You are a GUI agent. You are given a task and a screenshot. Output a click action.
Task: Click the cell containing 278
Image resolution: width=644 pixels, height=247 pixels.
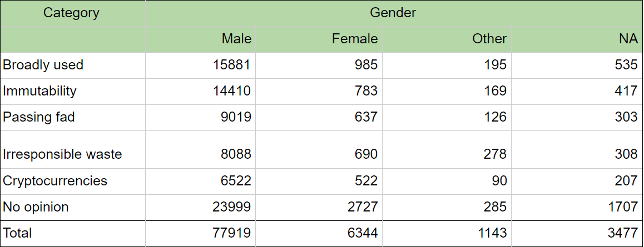(447, 149)
